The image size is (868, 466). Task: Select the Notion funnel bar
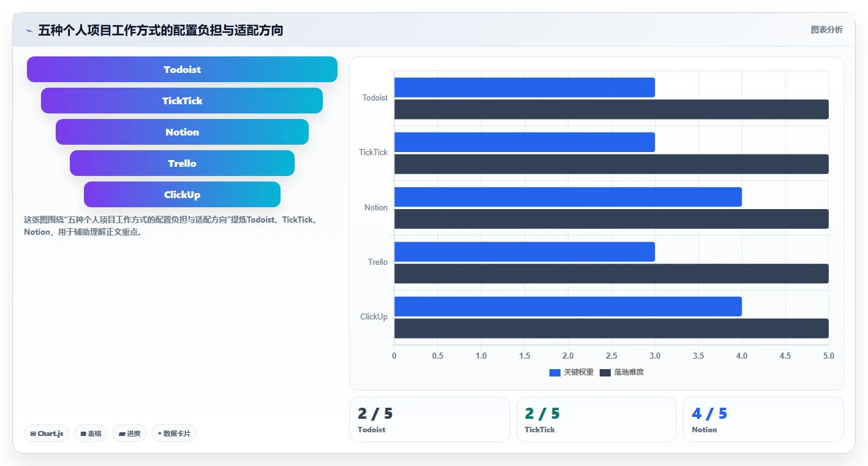[x=182, y=132]
